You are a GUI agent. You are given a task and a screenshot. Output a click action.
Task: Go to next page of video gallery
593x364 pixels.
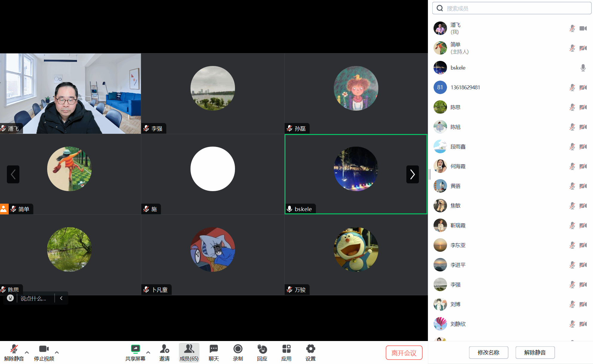click(x=412, y=174)
